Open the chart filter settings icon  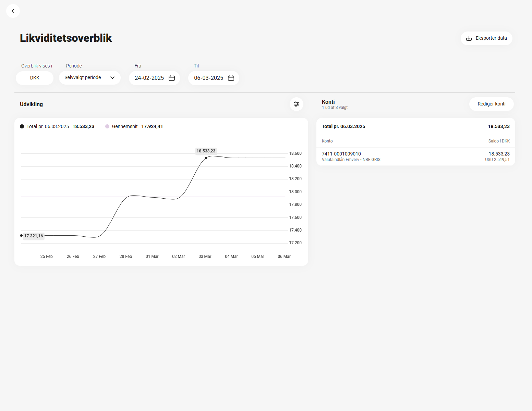point(297,104)
